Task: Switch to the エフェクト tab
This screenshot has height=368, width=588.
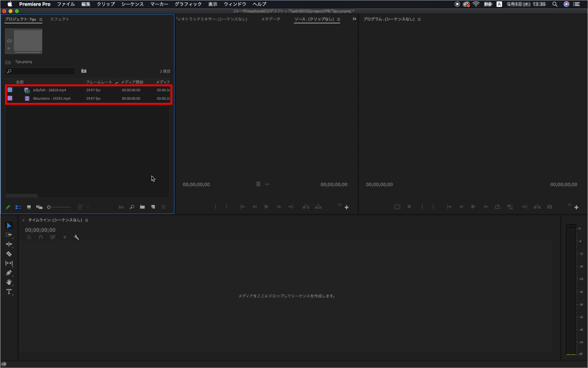Action: [x=60, y=19]
